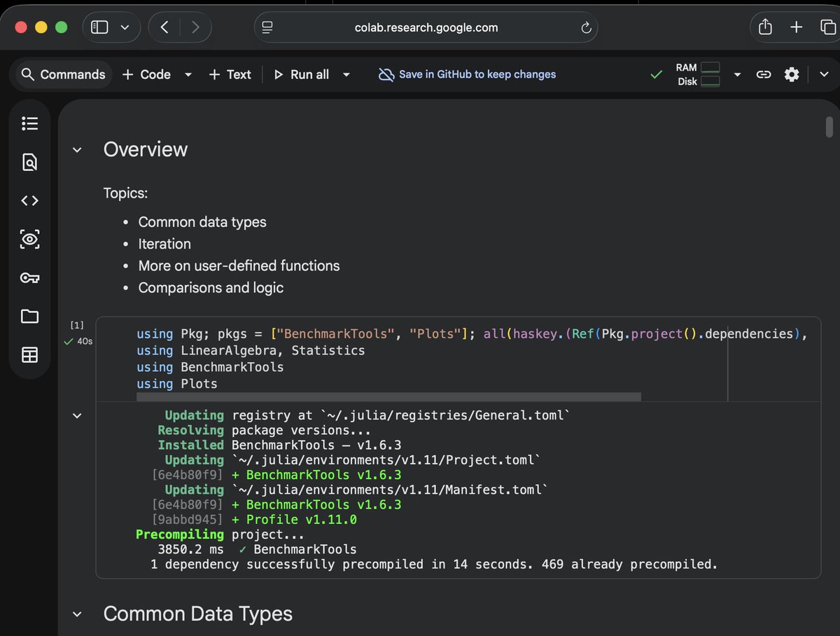Open the Run all dropdown arrow
Image resolution: width=840 pixels, height=636 pixels.
pos(346,75)
